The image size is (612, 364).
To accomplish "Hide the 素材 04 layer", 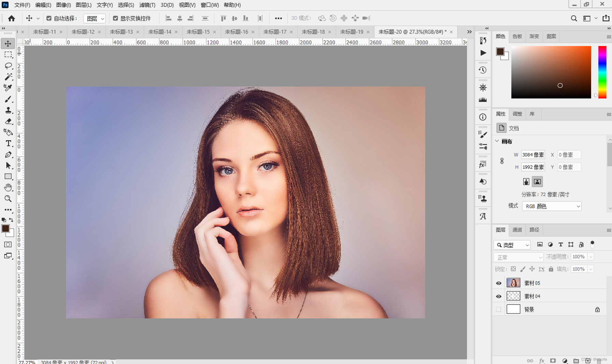I will pyautogui.click(x=498, y=297).
